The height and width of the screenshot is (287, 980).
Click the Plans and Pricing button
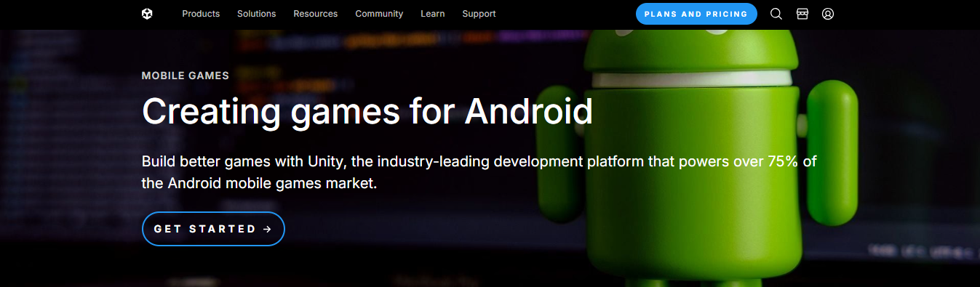pos(696,14)
